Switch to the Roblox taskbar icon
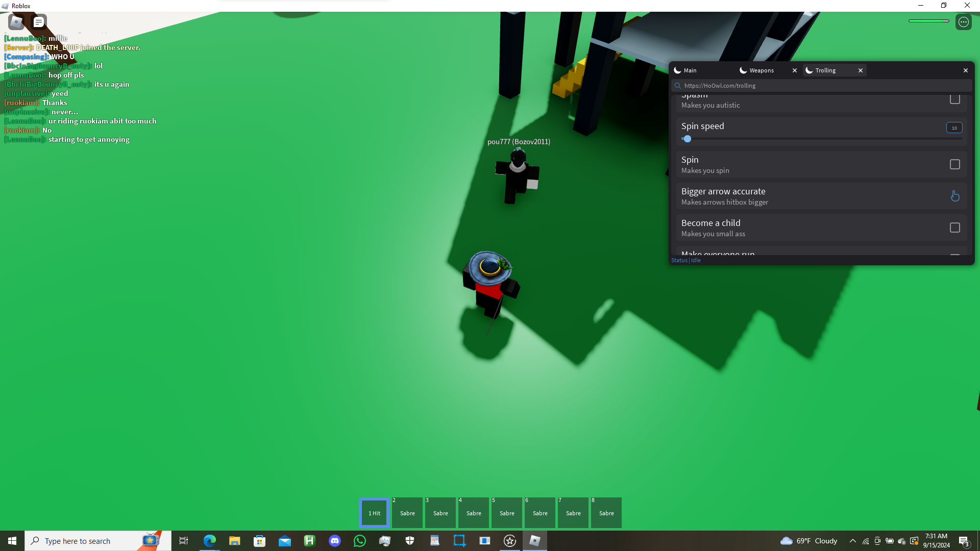Image resolution: width=980 pixels, height=551 pixels. pyautogui.click(x=534, y=541)
